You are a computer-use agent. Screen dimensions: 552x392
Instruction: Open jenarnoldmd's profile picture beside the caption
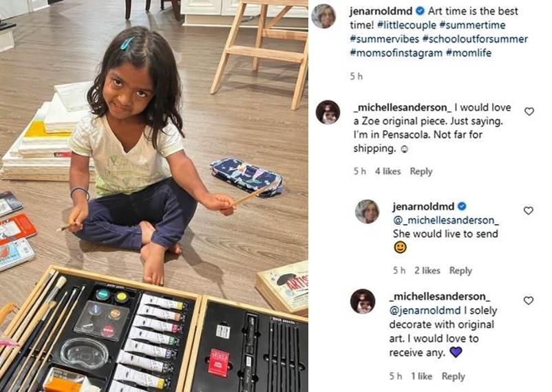pyautogui.click(x=324, y=17)
